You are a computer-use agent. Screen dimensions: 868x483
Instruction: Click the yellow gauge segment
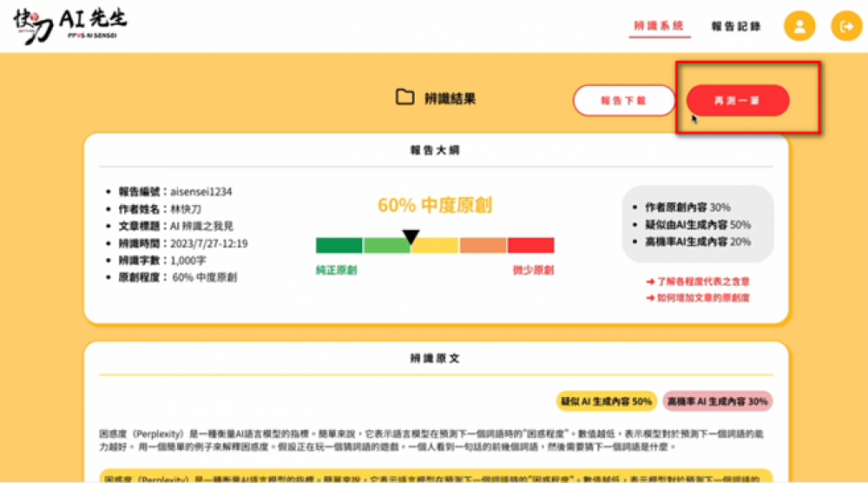(x=435, y=246)
